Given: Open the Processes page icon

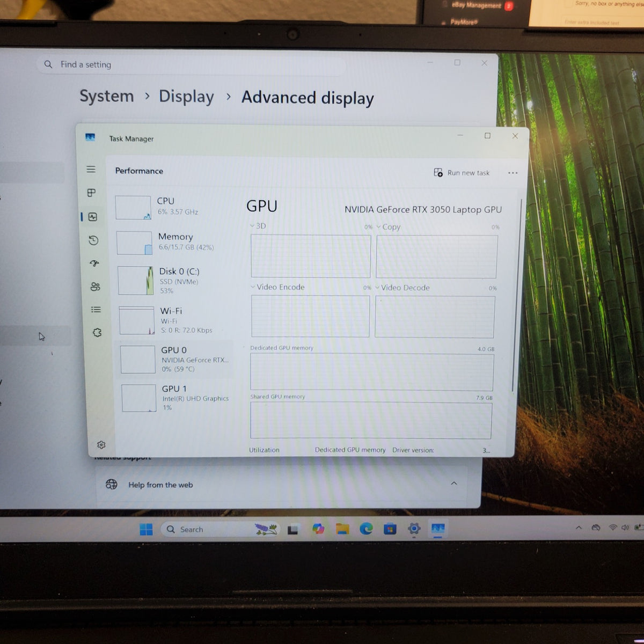Looking at the screenshot, I should (92, 193).
